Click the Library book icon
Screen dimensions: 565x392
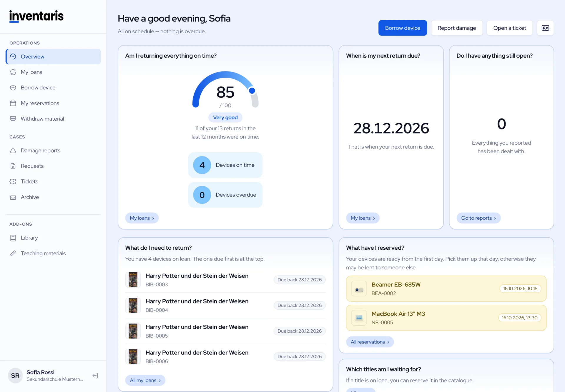pyautogui.click(x=13, y=238)
